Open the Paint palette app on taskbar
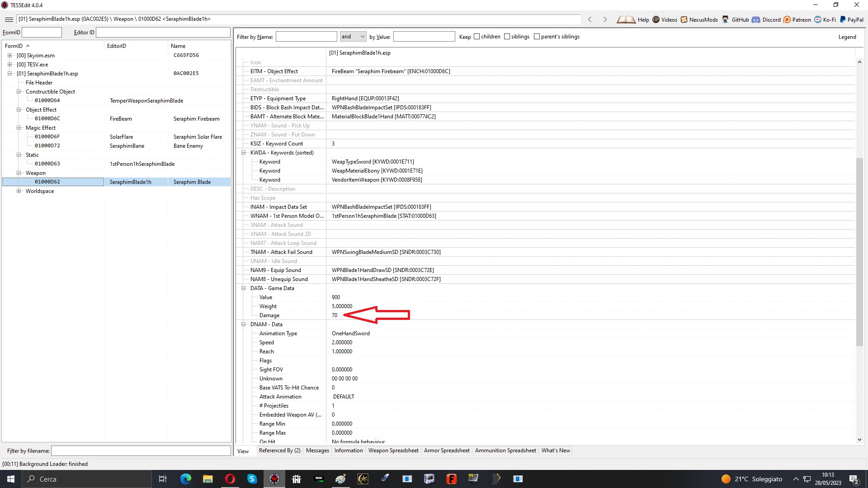868x488 pixels. [340, 479]
